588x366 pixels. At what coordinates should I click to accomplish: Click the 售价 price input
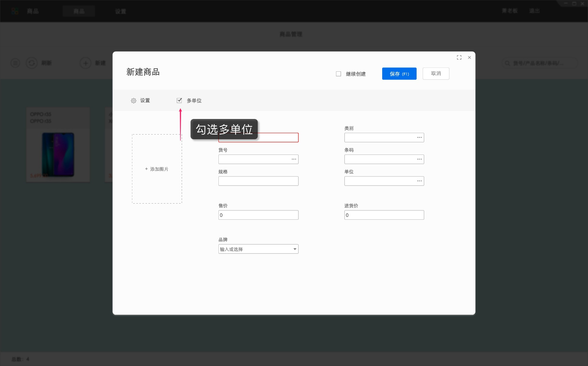pos(258,215)
